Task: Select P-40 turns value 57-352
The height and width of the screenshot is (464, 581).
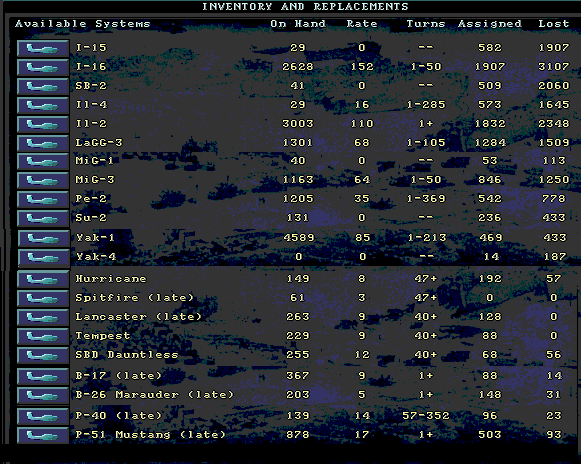Action: (426, 415)
